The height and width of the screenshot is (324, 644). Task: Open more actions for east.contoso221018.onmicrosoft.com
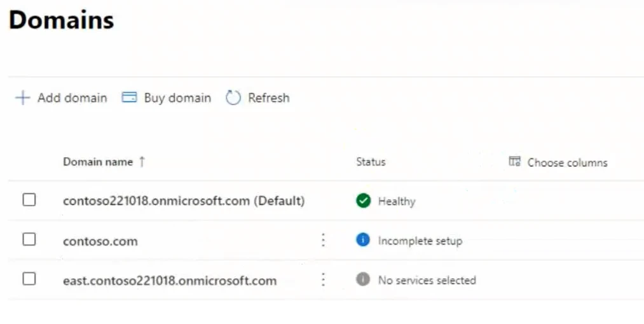point(323,279)
